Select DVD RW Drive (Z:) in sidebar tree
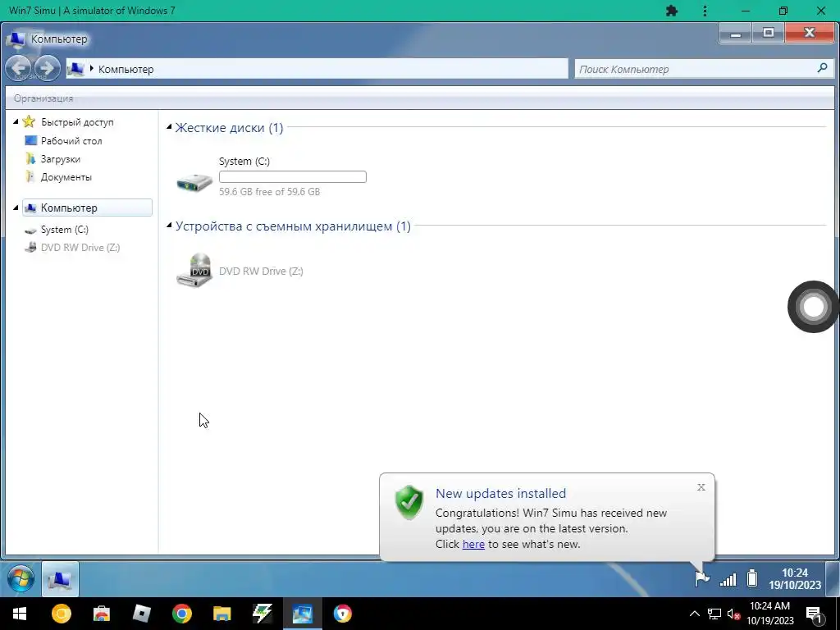This screenshot has width=840, height=630. [x=80, y=248]
